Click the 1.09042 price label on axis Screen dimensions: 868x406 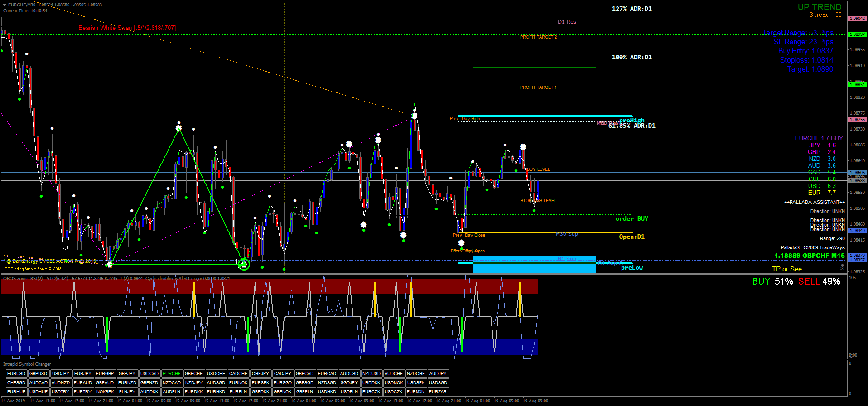857,19
